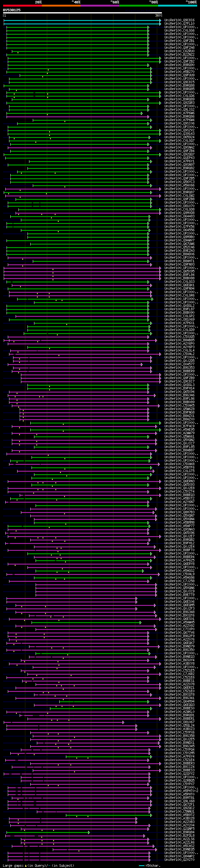Select hit UniRef100_Q84WP2
The height and width of the screenshot is (868, 200).
pos(179,856)
